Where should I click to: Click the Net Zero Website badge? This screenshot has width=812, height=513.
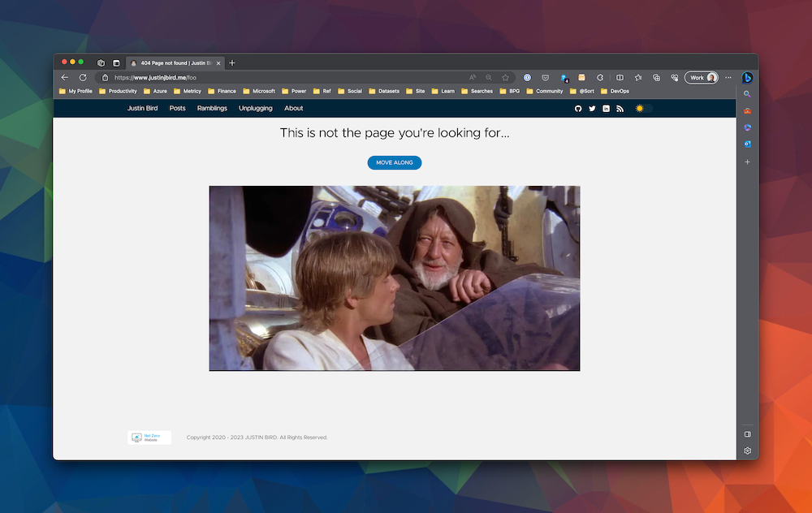[149, 437]
